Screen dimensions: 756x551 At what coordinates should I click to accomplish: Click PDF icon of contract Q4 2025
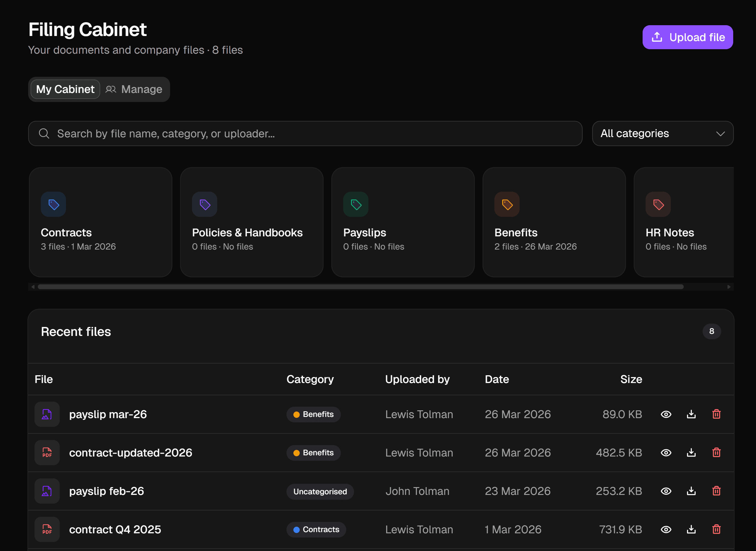pos(47,529)
